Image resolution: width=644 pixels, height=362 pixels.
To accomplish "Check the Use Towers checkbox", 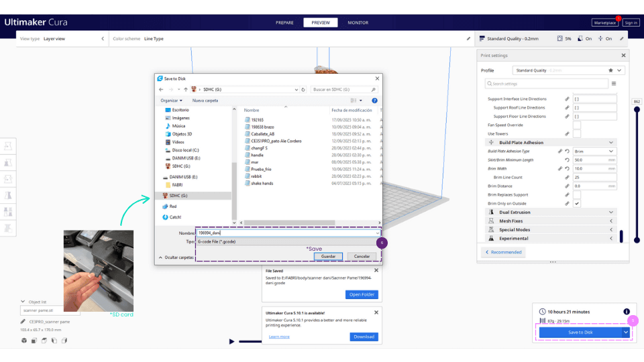I will tap(576, 133).
